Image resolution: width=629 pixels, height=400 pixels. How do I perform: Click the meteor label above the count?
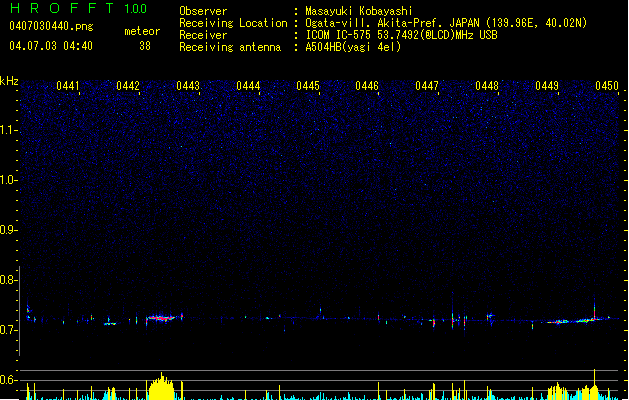tap(142, 31)
